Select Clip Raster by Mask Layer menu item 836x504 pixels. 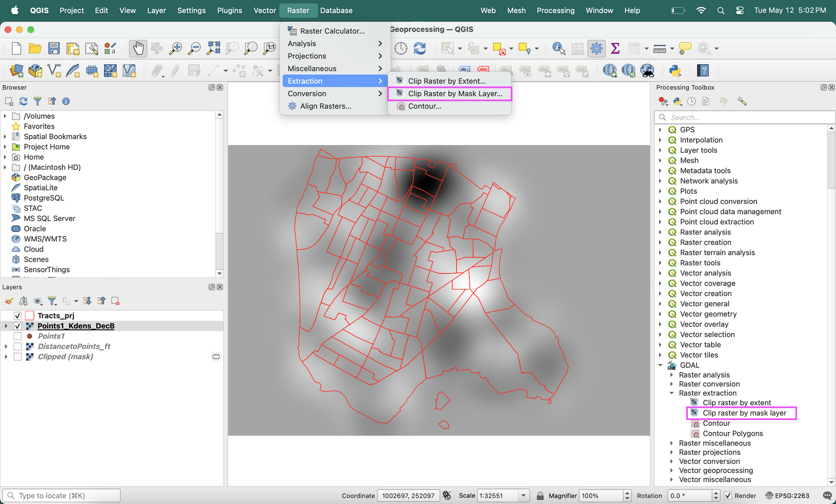click(449, 93)
